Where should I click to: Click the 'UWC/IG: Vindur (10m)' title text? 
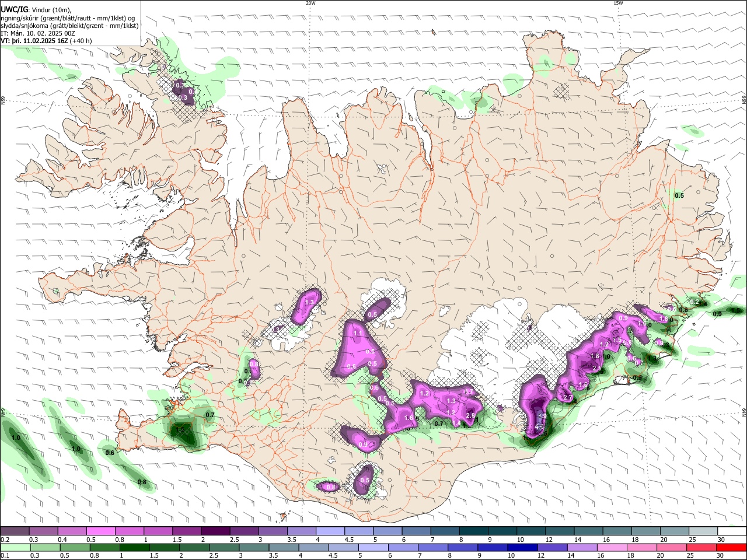[36, 10]
